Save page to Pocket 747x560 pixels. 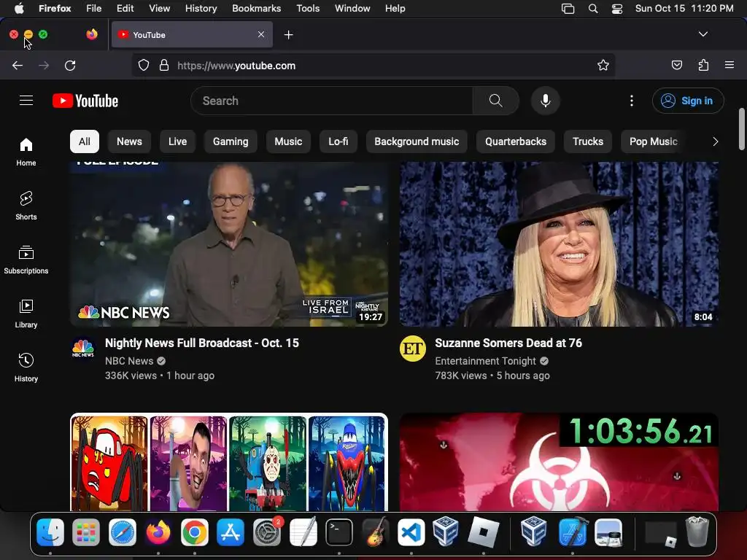[676, 65]
